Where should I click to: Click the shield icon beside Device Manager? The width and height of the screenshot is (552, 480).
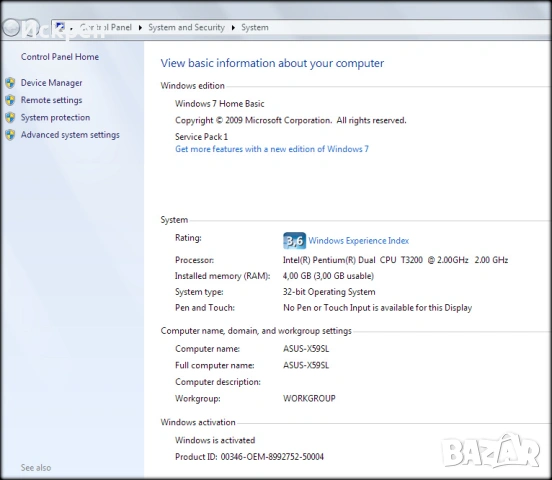10,83
